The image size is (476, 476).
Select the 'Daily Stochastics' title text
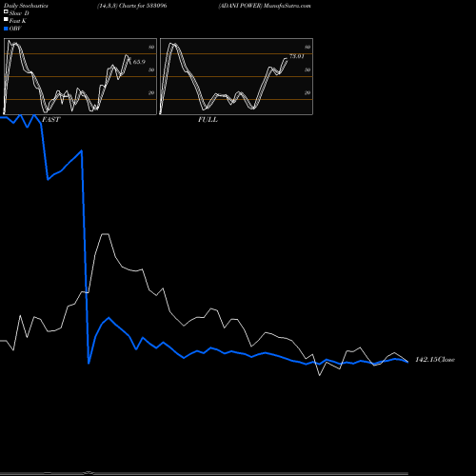26,6
